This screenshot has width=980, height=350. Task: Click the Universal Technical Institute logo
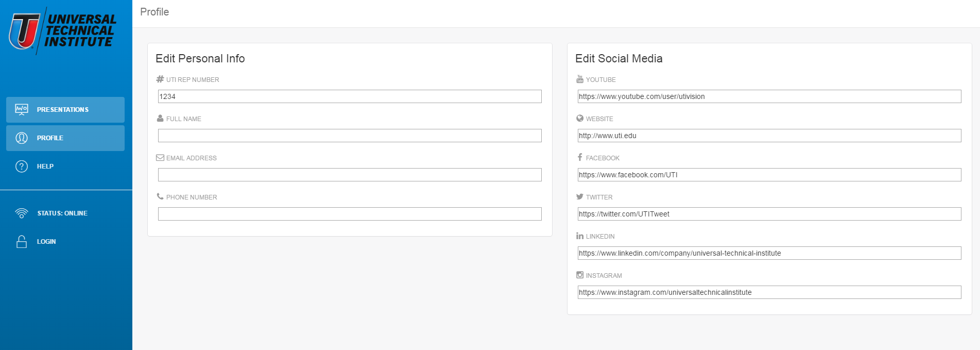tap(63, 31)
